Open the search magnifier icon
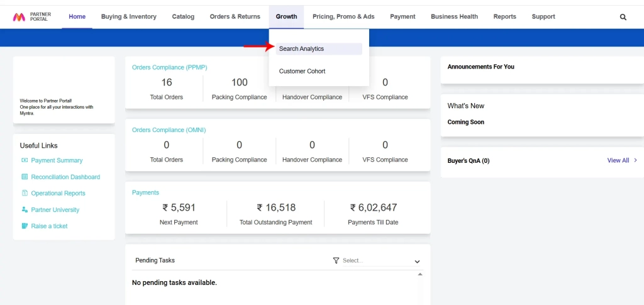Image resolution: width=644 pixels, height=305 pixels. [623, 17]
